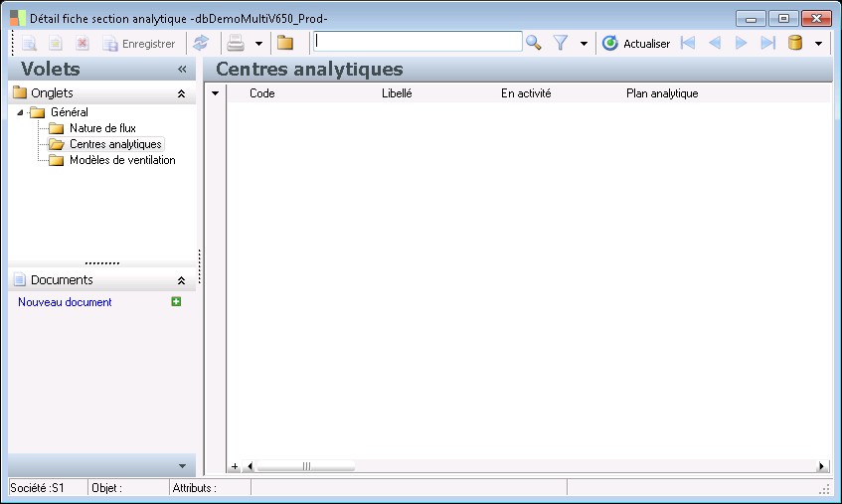Go to next record arrow
The width and height of the screenshot is (842, 504).
(741, 43)
